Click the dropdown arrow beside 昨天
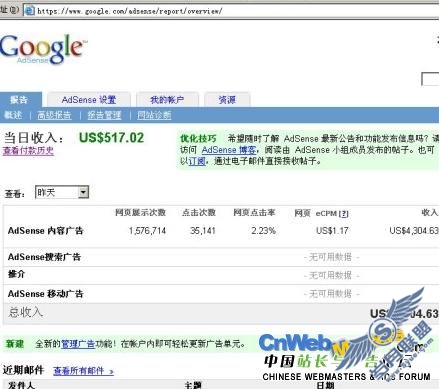This screenshot has height=389, width=439. (x=83, y=192)
